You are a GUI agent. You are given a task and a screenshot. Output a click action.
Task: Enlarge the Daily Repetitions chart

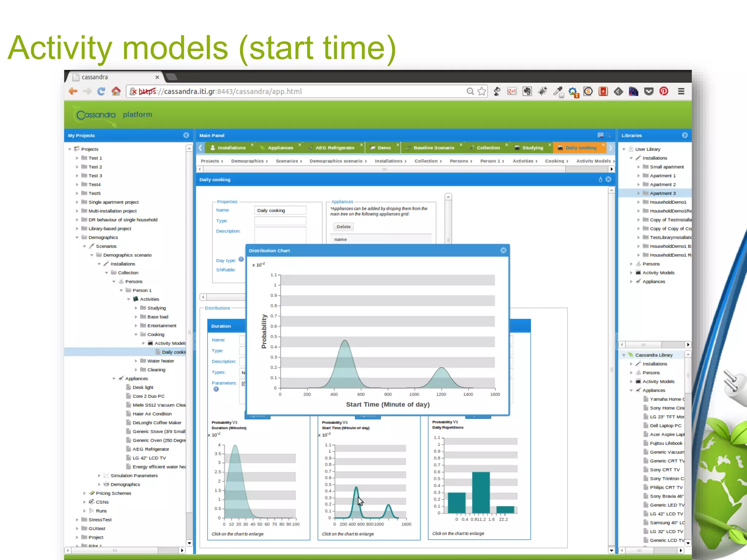479,479
